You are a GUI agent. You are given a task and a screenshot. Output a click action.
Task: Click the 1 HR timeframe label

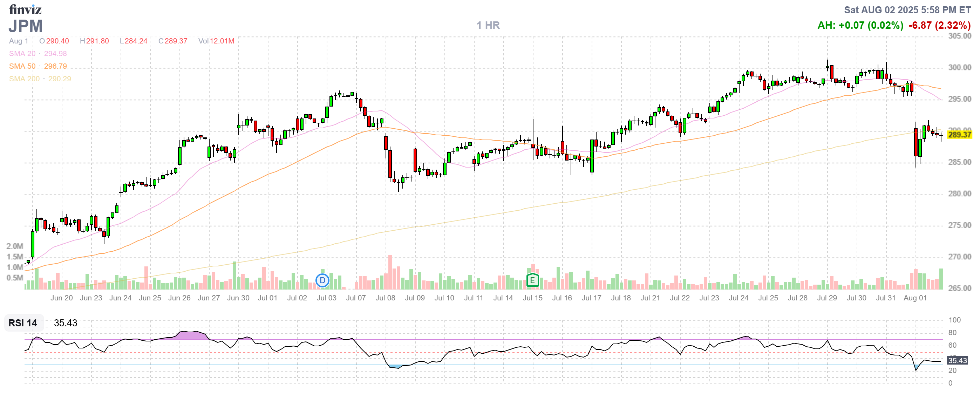click(488, 26)
